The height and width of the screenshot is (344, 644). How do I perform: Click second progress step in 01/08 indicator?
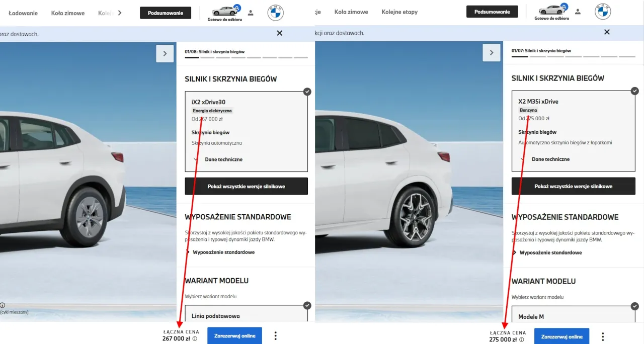(207, 57)
